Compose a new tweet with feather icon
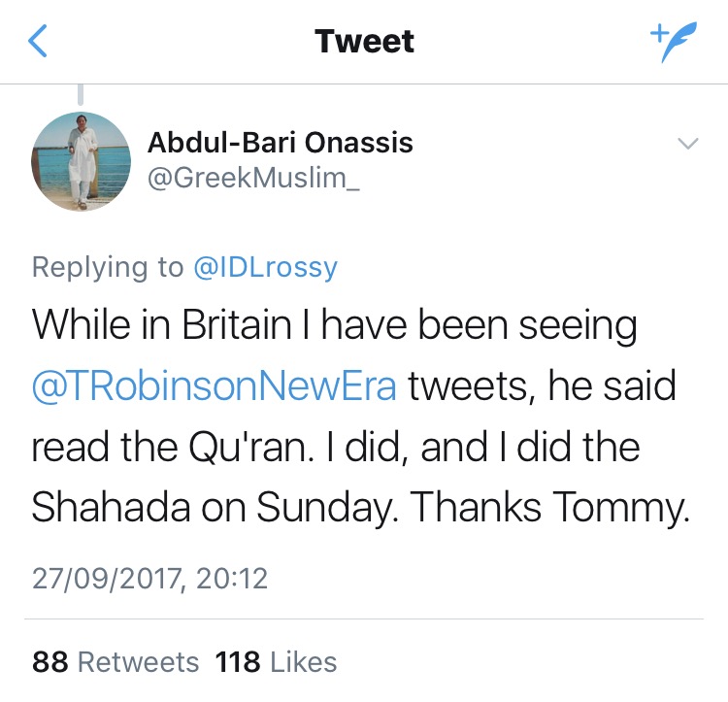This screenshot has width=728, height=702. coord(674,41)
